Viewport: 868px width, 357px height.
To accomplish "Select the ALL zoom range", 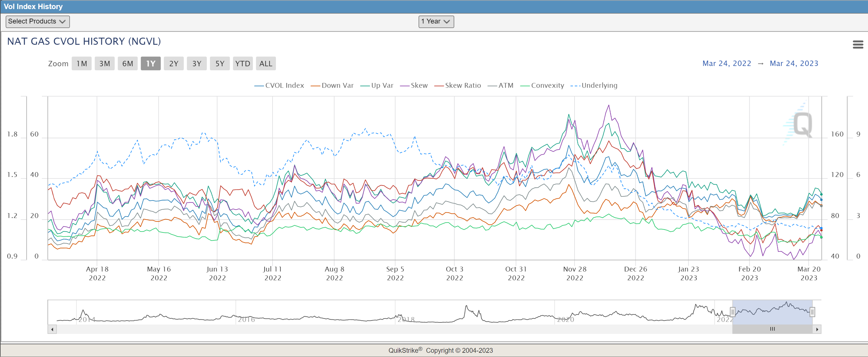I will (265, 64).
